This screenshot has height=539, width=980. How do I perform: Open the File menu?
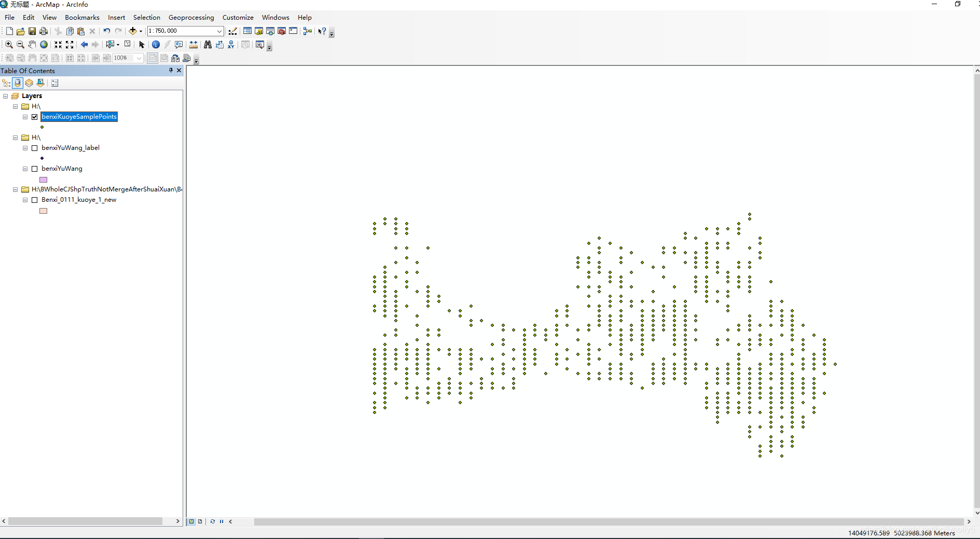(x=9, y=18)
